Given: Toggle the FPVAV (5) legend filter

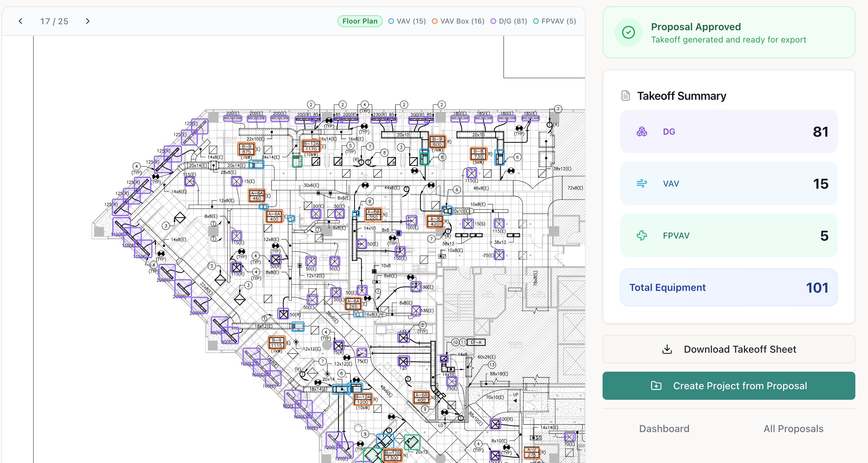Looking at the screenshot, I should [554, 21].
